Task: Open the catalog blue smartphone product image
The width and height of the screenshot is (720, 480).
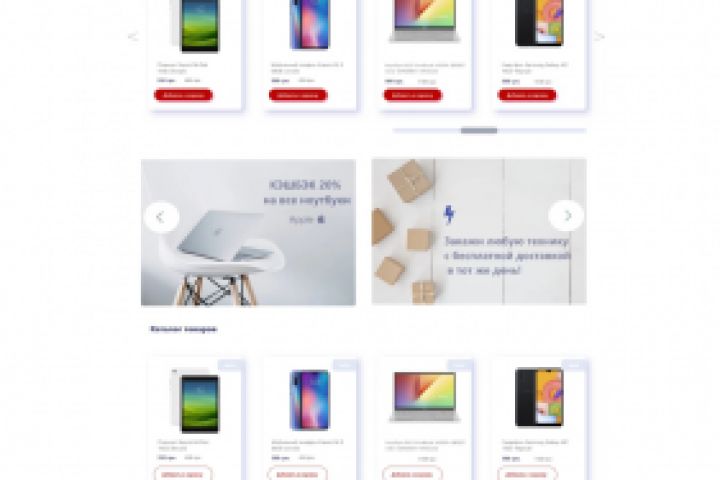Action: pyautogui.click(x=310, y=400)
